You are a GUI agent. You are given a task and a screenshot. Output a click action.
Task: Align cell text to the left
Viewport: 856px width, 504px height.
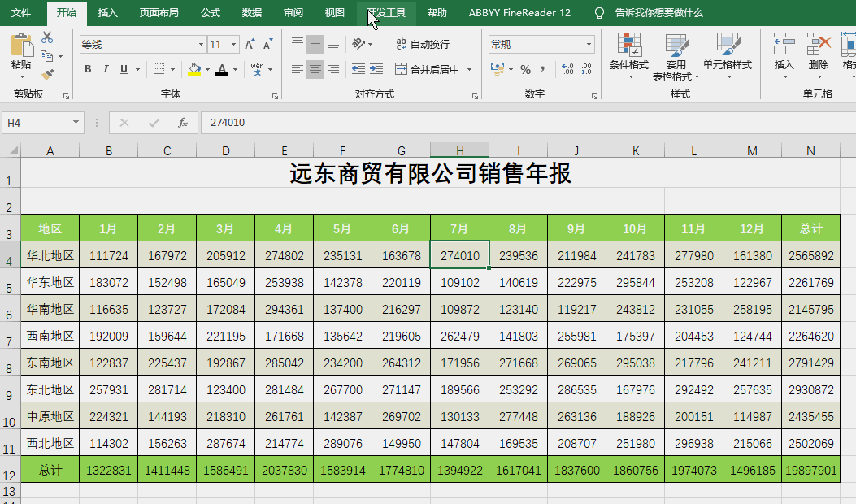[x=298, y=69]
